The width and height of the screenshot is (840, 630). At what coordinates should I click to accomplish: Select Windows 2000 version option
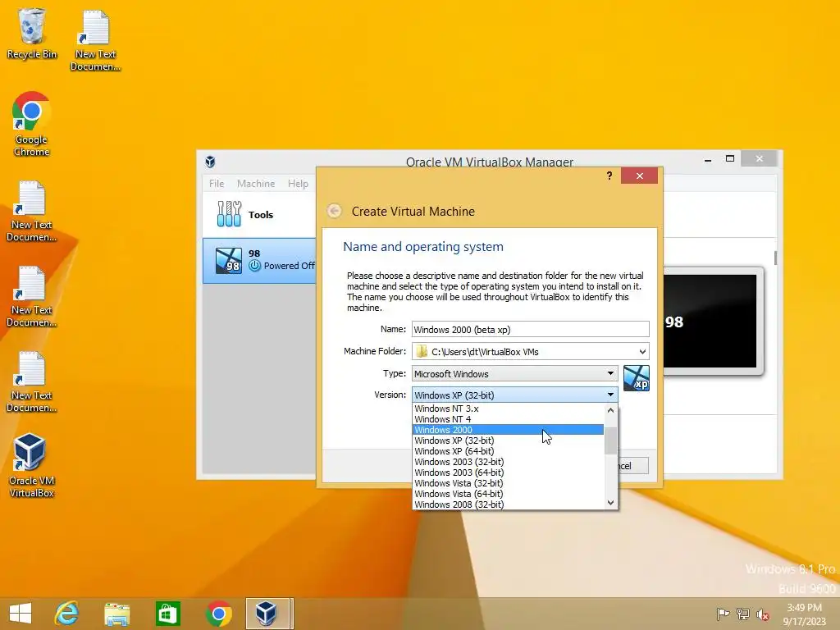pyautogui.click(x=508, y=430)
